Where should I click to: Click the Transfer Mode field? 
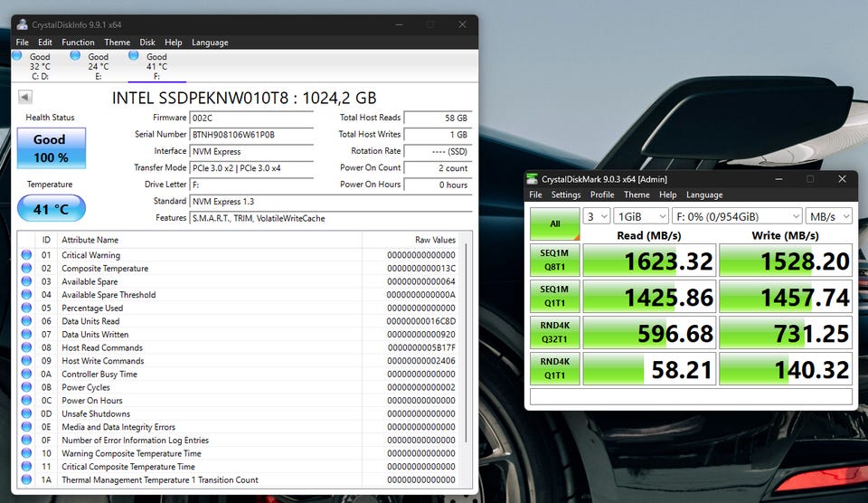[x=252, y=168]
